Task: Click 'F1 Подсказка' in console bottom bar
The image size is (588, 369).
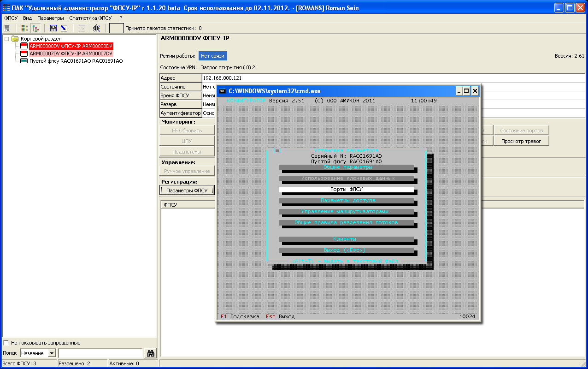Action: click(x=240, y=316)
